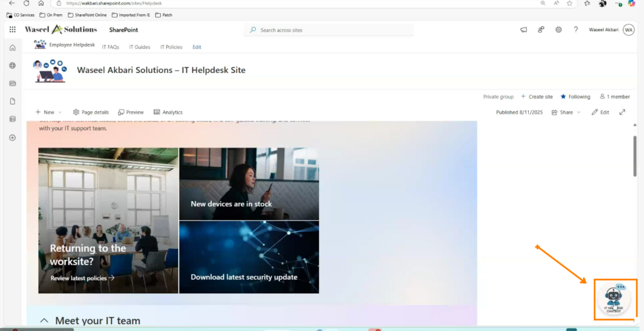Open Download latest security update tile
Screen dimensions: 644x331
pyautogui.click(x=249, y=257)
